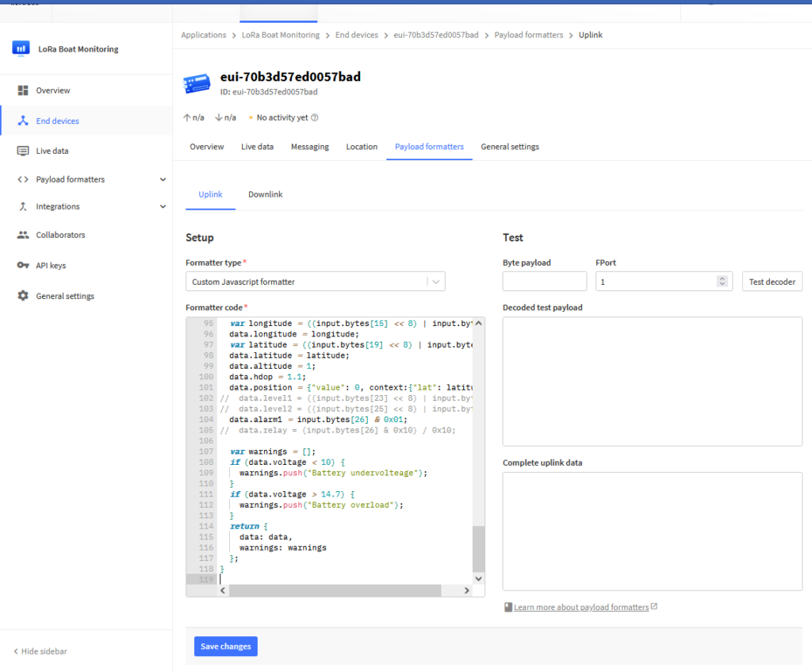
Task: Click the Live data icon in sidebar
Action: 23,151
